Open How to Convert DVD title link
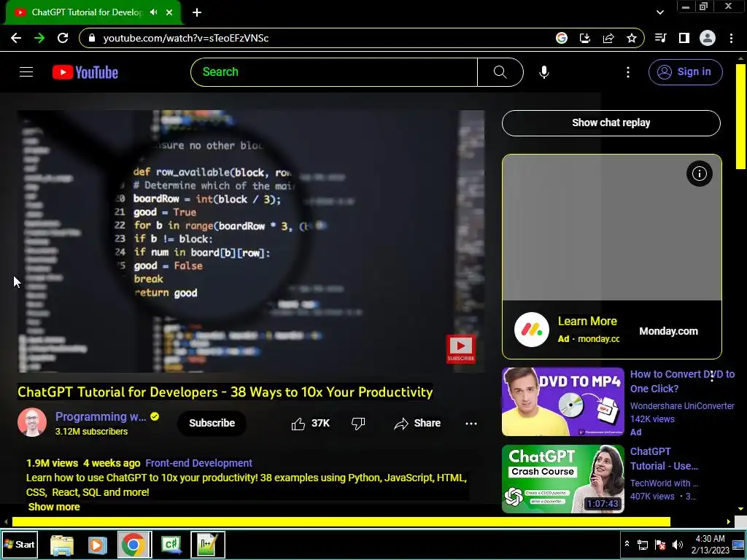 pos(682,381)
